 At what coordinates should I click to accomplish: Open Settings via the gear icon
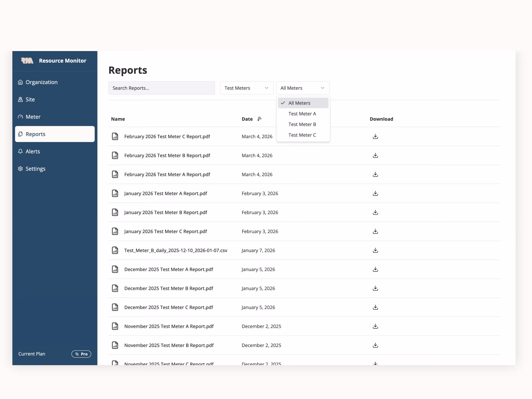pos(20,169)
